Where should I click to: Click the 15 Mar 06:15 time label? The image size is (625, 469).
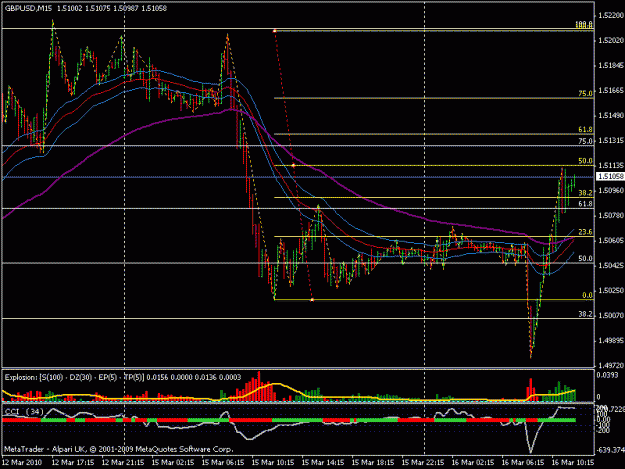coord(223,463)
